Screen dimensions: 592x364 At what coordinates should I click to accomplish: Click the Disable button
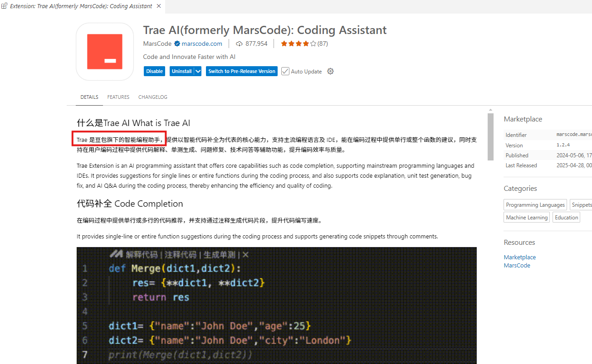tap(154, 71)
